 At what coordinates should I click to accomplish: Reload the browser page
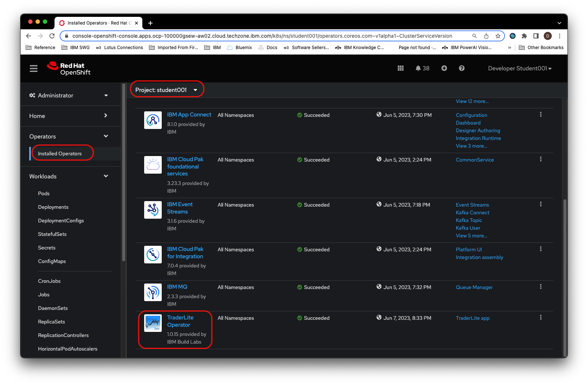(x=52, y=36)
